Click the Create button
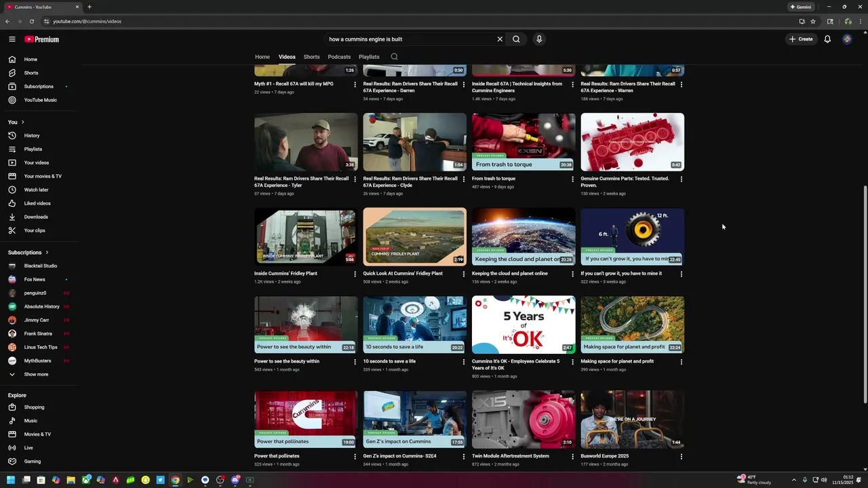 coord(801,39)
